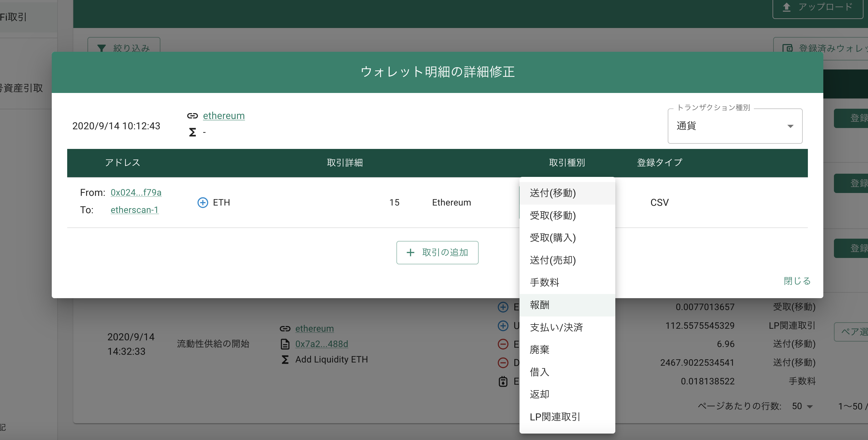
Task: Click the CSV registration type cell
Action: [x=659, y=202]
